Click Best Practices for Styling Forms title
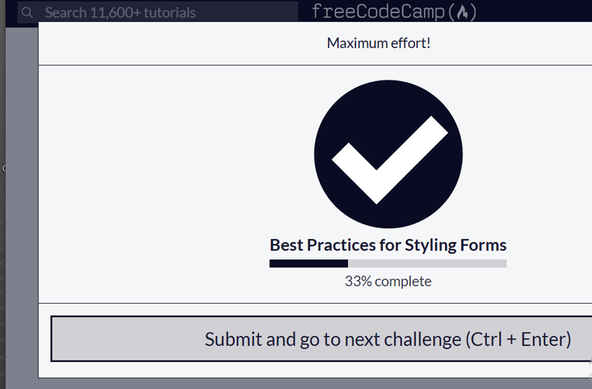This screenshot has height=389, width=592. [x=388, y=245]
